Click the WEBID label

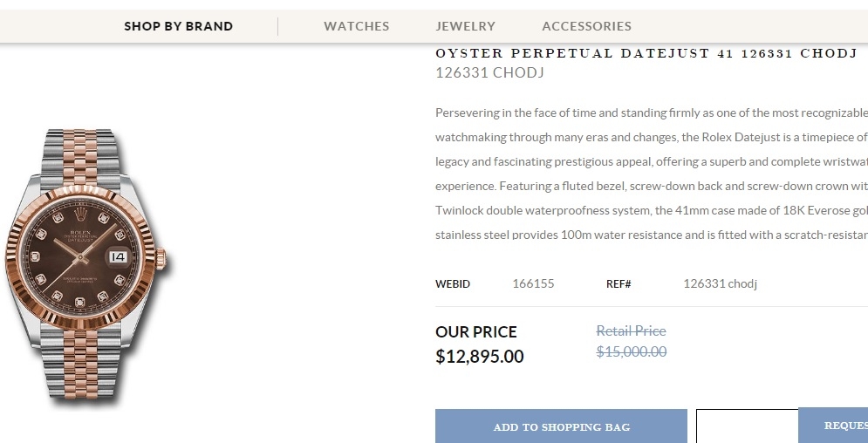453,284
